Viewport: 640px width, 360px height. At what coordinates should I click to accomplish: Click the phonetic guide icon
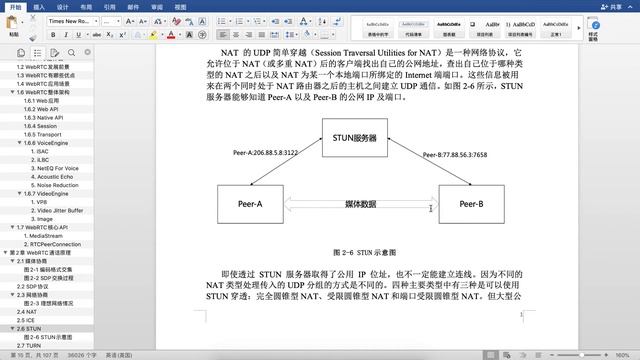pyautogui.click(x=189, y=21)
